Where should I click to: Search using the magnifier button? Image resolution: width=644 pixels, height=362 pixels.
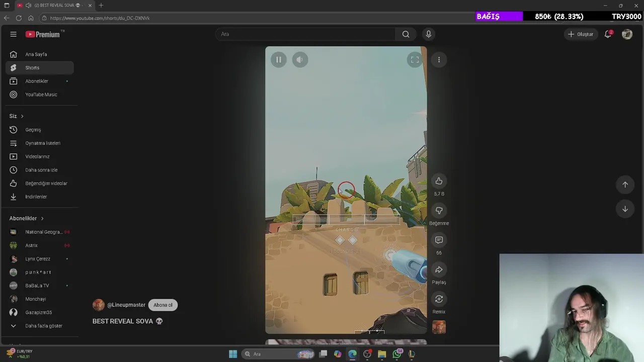pos(406,34)
